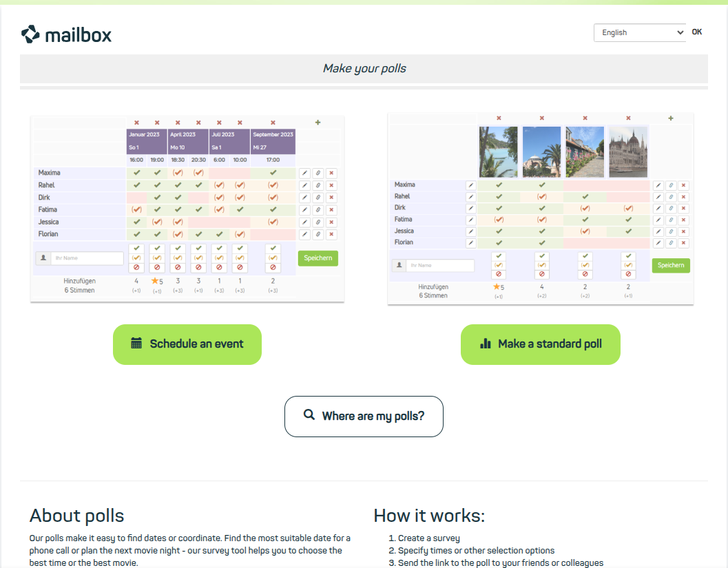Tick the red no checkbox under the 17:00 column
The height and width of the screenshot is (568, 728).
[273, 267]
